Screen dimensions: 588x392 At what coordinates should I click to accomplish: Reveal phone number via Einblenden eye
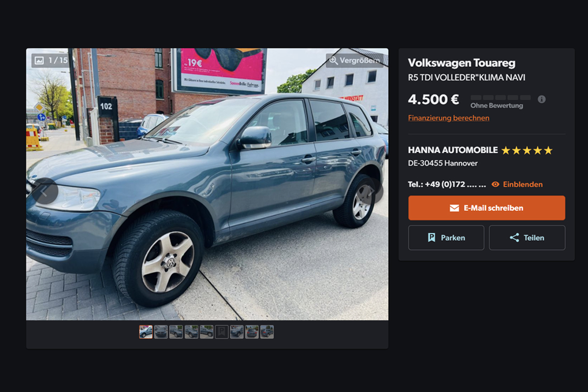tap(517, 184)
